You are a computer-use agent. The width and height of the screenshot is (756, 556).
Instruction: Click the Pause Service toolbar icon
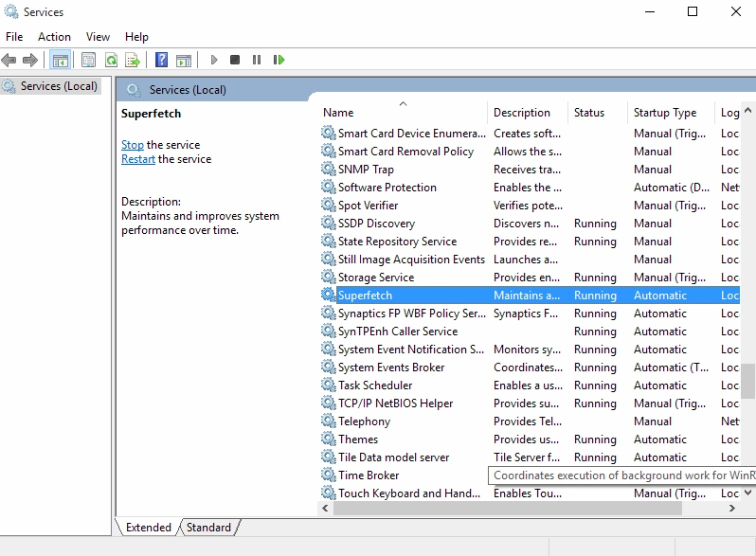257,60
